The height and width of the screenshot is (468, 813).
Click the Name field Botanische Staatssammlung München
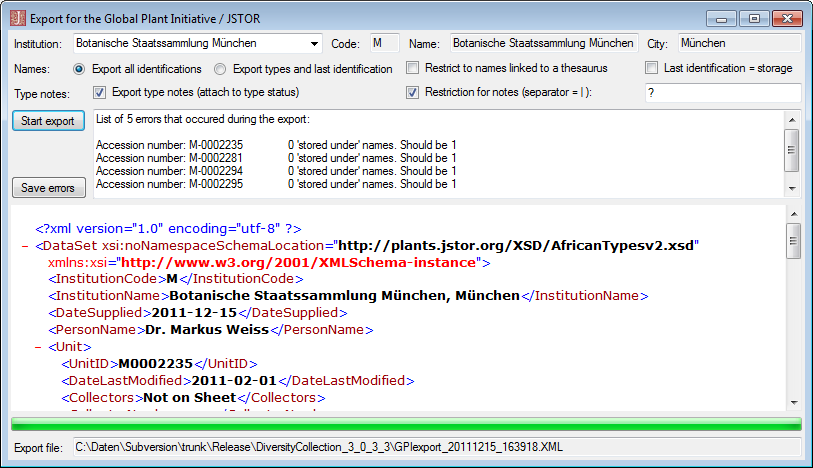(x=544, y=43)
